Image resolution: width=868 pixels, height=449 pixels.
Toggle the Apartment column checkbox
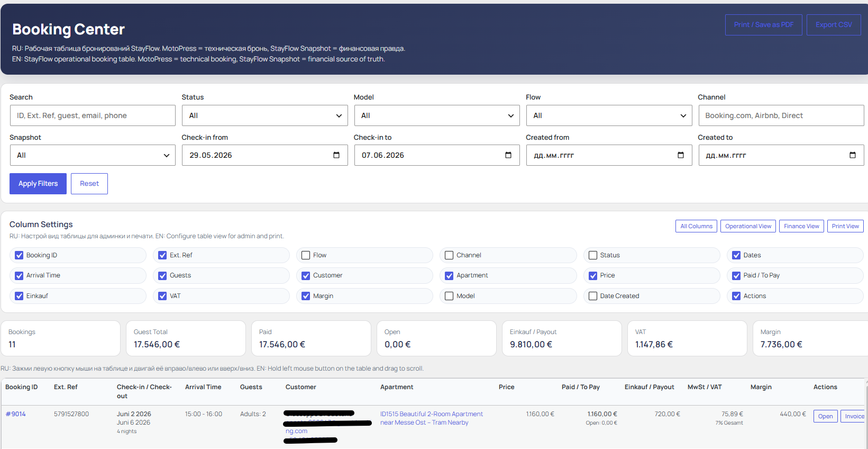pyautogui.click(x=449, y=275)
